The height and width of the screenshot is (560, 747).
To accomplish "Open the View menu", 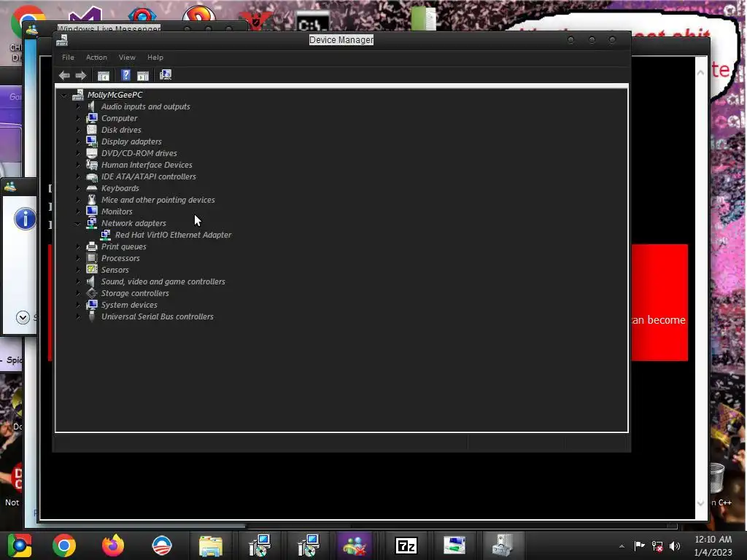I will (x=127, y=57).
